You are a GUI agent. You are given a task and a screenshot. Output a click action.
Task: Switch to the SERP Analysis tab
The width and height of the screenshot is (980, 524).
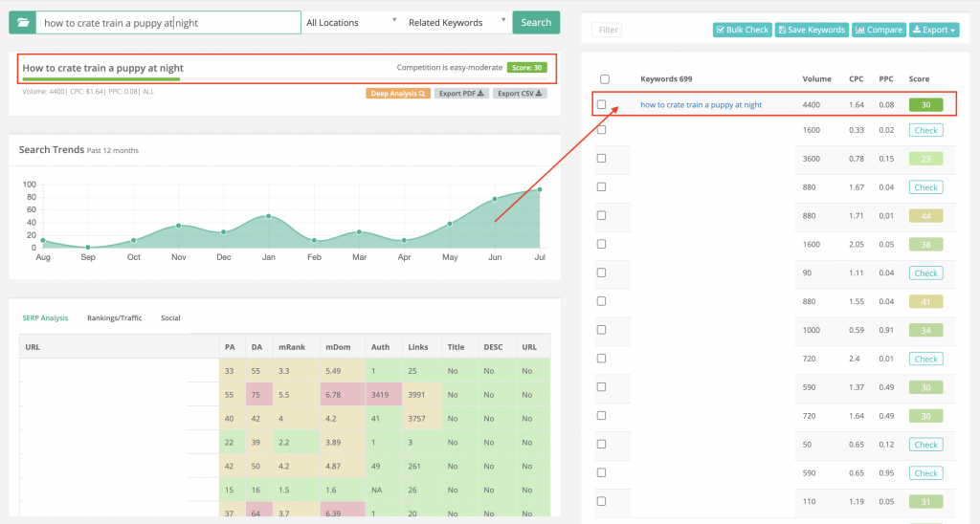[x=45, y=317]
